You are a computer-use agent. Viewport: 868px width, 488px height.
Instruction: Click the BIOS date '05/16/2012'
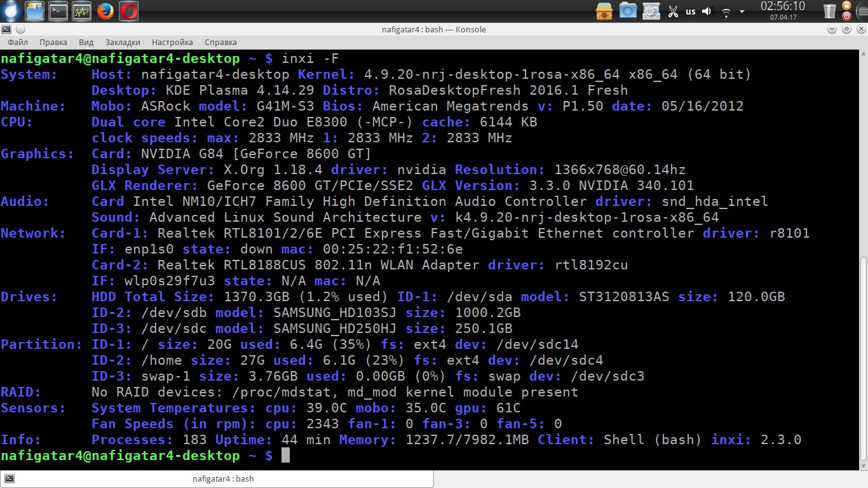(702, 106)
